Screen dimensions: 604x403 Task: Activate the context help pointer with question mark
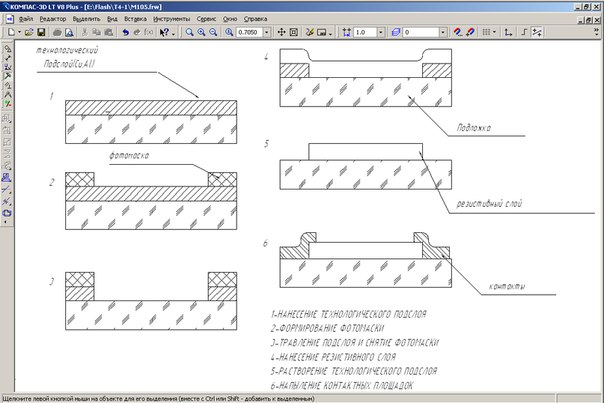click(x=164, y=32)
